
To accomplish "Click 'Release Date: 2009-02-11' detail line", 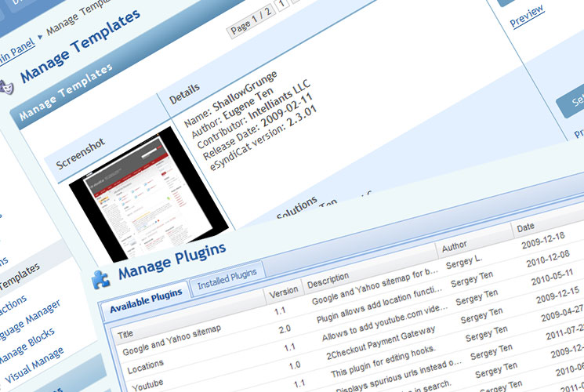I will tap(258, 127).
